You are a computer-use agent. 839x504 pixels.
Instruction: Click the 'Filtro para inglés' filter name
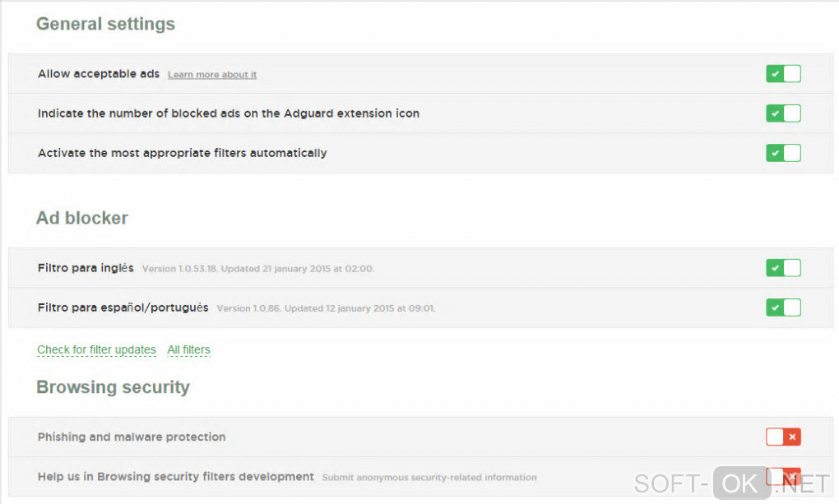point(86,268)
